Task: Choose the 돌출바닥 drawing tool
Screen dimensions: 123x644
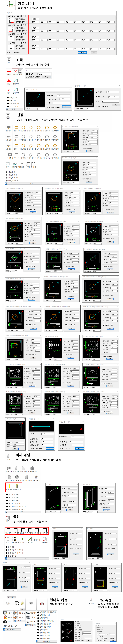Action: click(16, 82)
